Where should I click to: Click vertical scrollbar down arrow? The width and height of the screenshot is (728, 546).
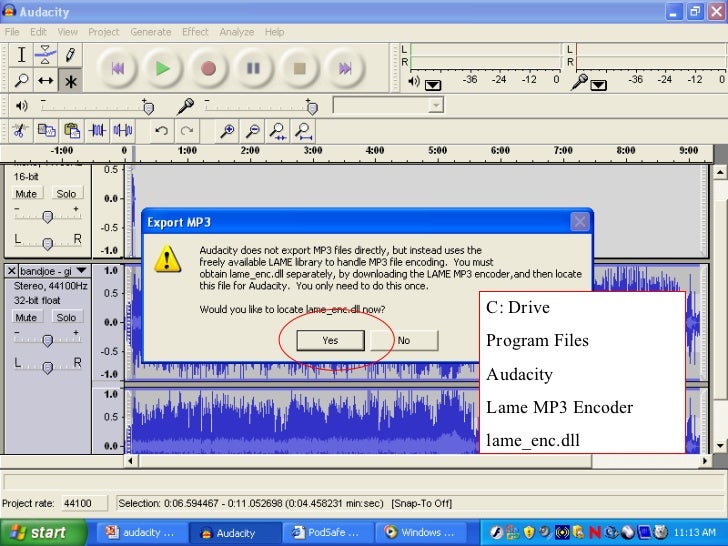(720, 446)
